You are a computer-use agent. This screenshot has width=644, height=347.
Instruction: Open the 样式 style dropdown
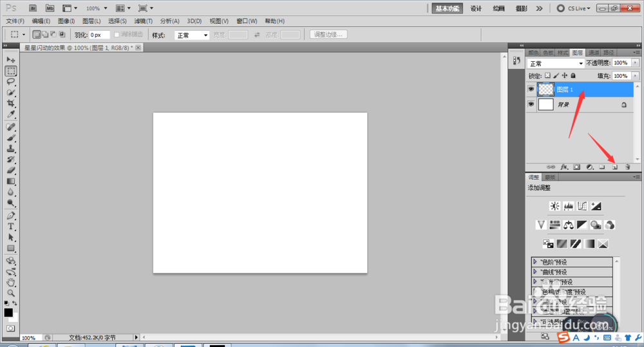click(x=192, y=35)
